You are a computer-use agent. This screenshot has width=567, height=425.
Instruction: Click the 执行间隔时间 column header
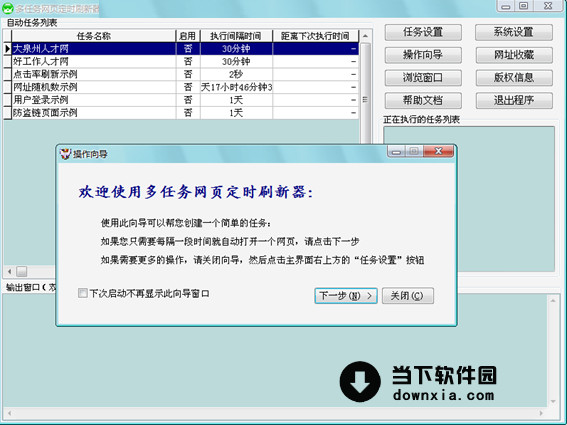coord(236,36)
